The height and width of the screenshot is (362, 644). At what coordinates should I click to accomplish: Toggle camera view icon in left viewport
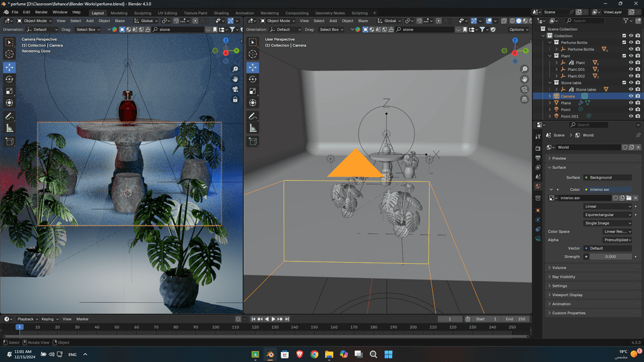pos(235,89)
